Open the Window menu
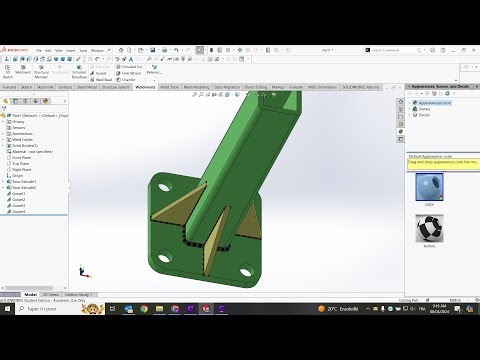 (x=97, y=50)
